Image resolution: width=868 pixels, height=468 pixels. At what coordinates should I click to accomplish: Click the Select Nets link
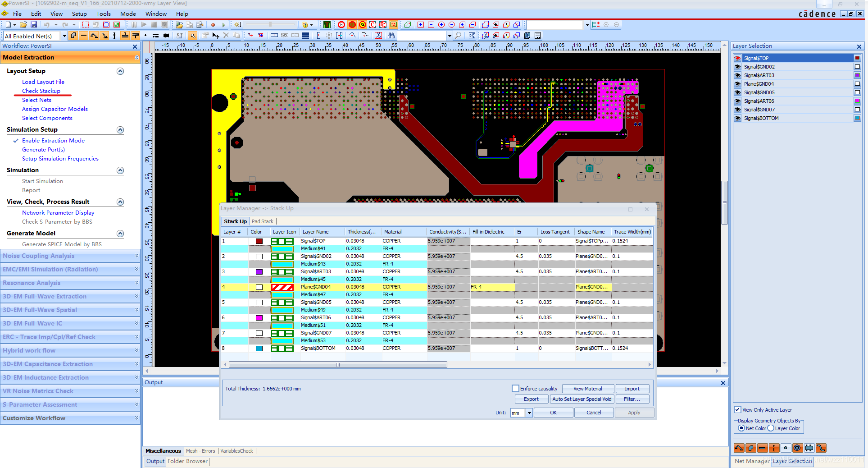[36, 100]
